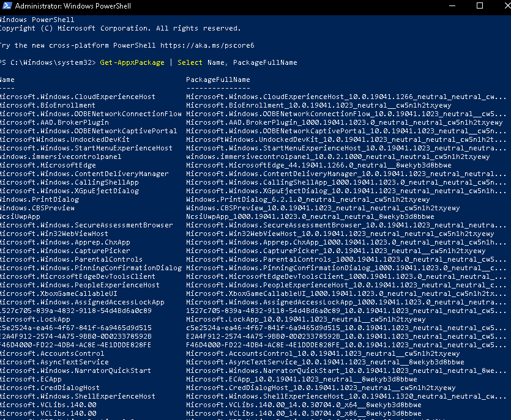
Task: Click Microsoft.Windows.CapturePicker in the Name column
Action: click(x=65, y=251)
